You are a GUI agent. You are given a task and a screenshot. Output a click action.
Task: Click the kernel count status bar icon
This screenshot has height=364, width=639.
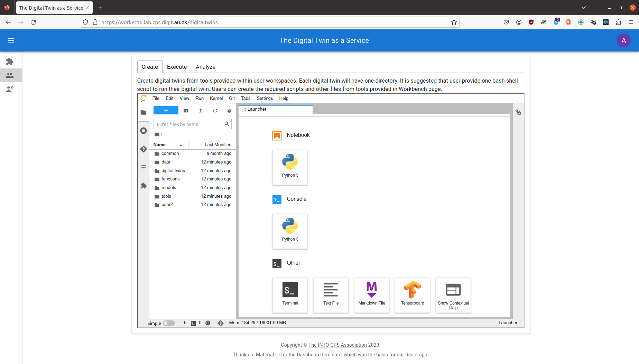click(x=208, y=323)
